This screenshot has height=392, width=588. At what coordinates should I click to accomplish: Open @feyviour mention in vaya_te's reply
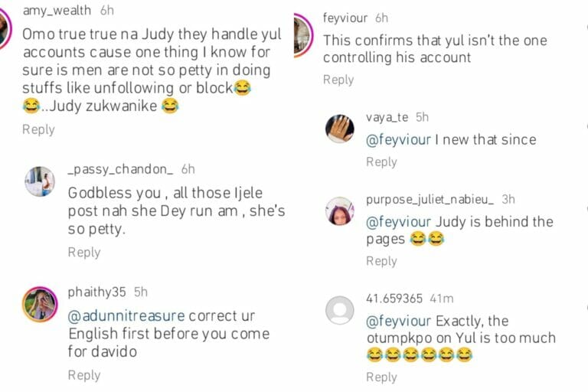399,140
